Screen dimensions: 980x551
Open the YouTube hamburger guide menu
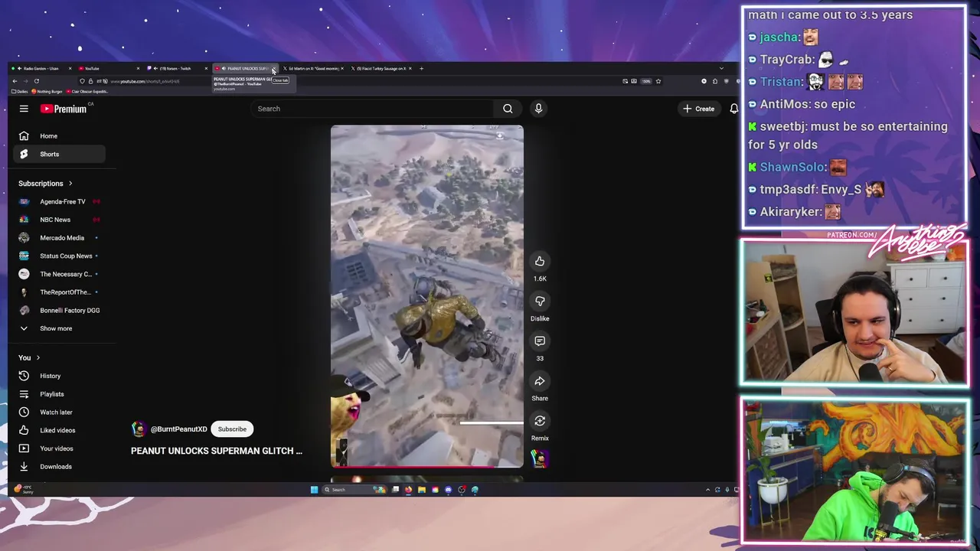click(x=24, y=109)
